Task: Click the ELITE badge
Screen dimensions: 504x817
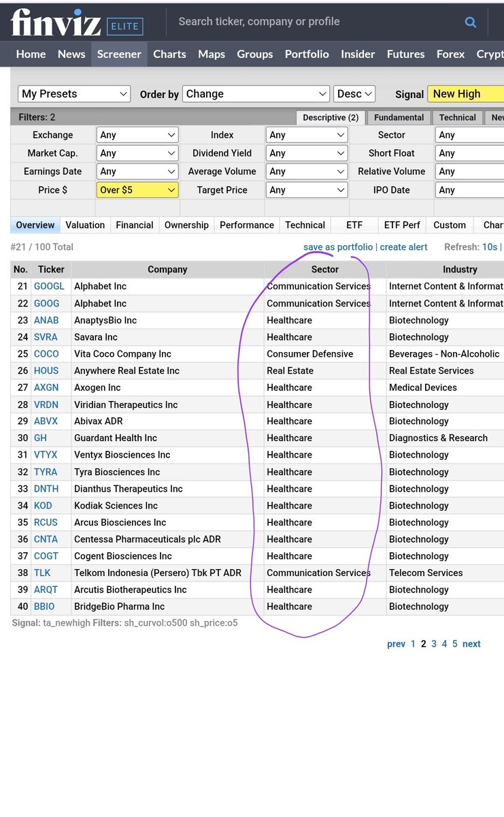Action: (x=124, y=27)
